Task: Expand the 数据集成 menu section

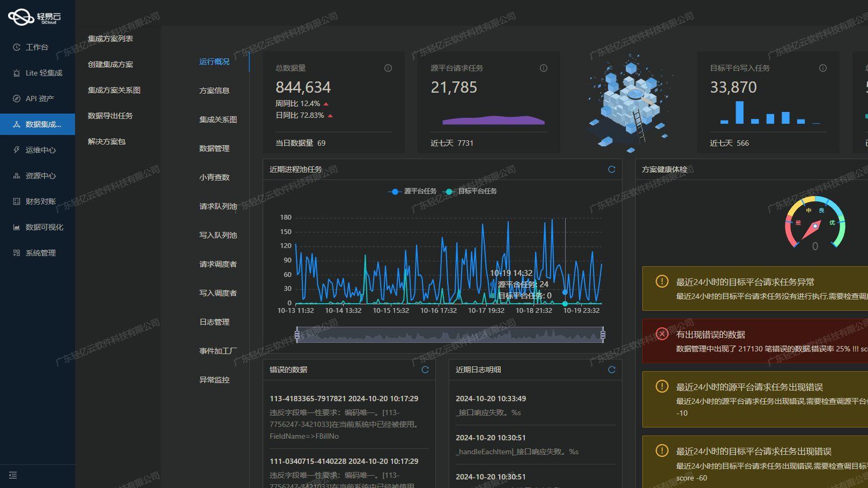Action: (38, 124)
